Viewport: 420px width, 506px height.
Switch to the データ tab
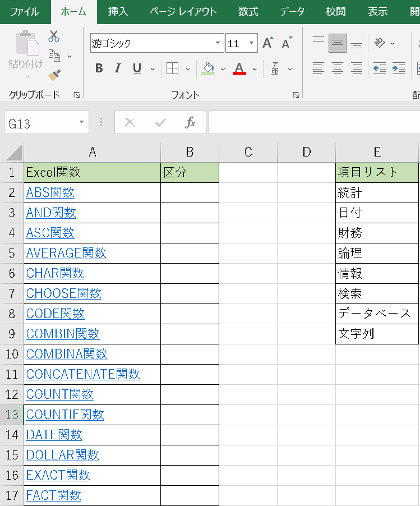pos(292,12)
